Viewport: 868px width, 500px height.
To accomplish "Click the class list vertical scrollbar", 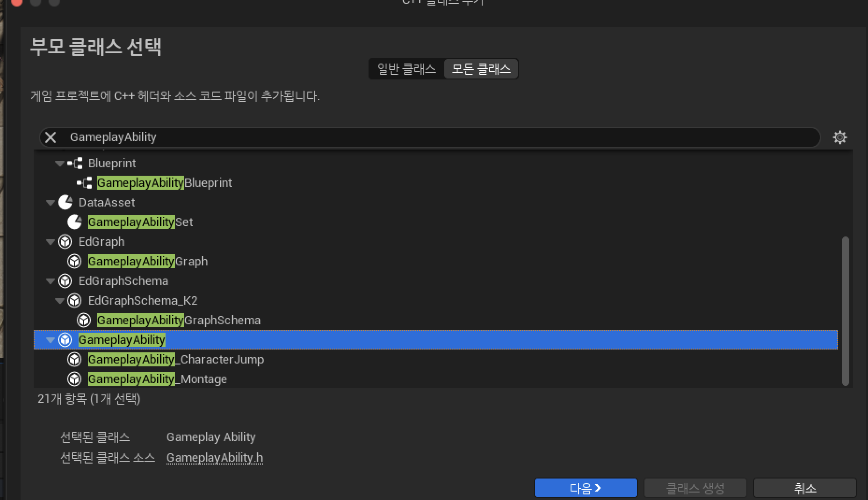I will pyautogui.click(x=845, y=311).
